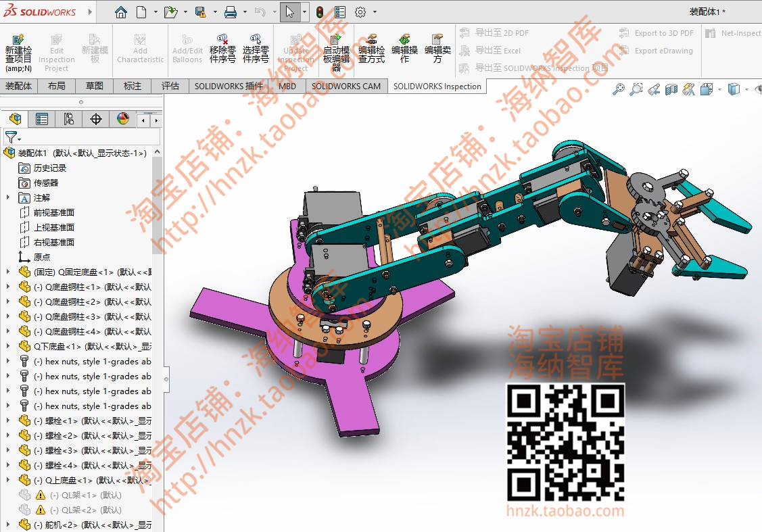The height and width of the screenshot is (532, 762).
Task: Switch to the MBD tab
Action: (287, 86)
